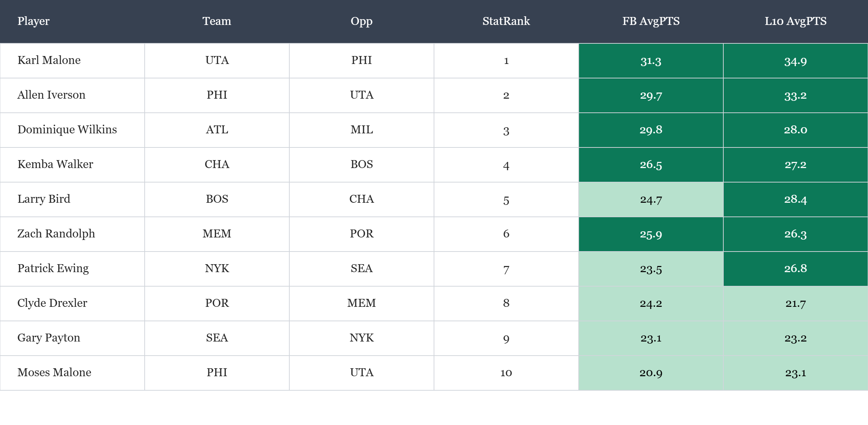The height and width of the screenshot is (425, 868).
Task: Open Clyde Drexler's player row name
Action: click(52, 303)
